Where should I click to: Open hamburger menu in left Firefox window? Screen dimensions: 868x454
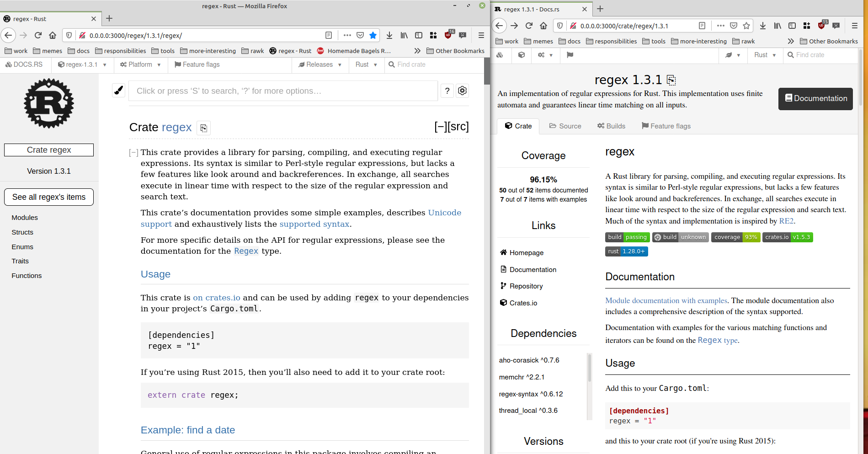coord(481,35)
